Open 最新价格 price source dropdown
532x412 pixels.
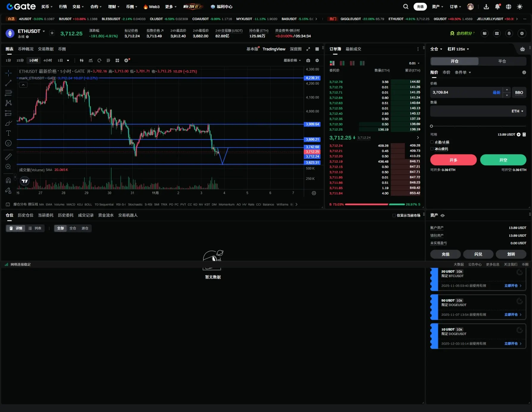click(x=292, y=60)
